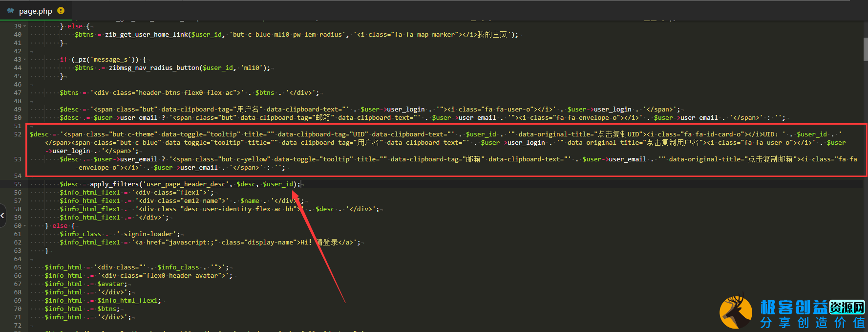The image size is (868, 332).
Task: Collapse the else block at line 60
Action: pyautogui.click(x=25, y=226)
